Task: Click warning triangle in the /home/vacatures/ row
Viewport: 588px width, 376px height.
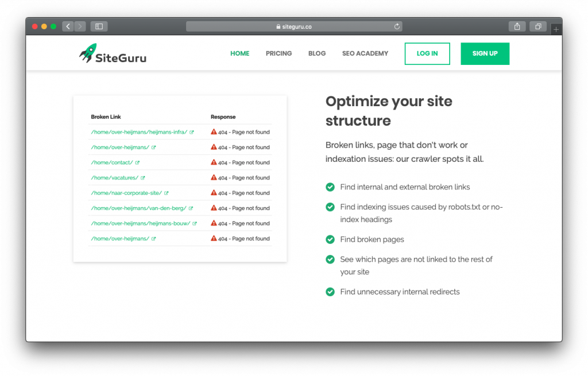Action: 214,177
